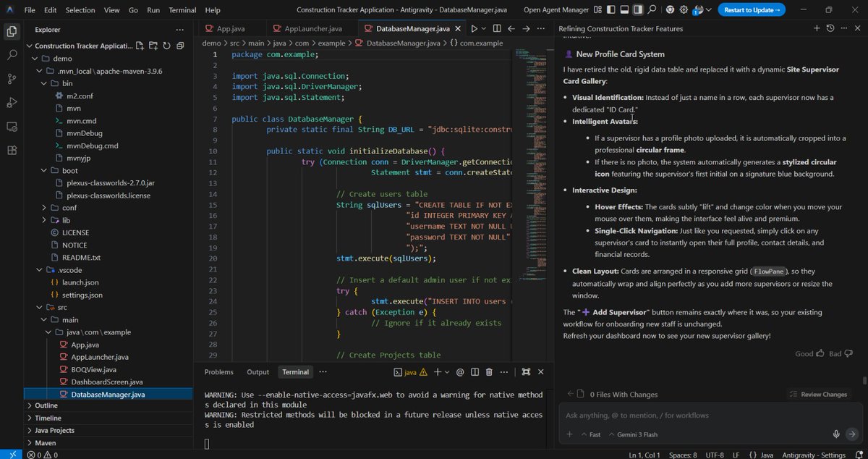Open the Run and Debug view
Screen dimensions: 868x459
pyautogui.click(x=12, y=102)
